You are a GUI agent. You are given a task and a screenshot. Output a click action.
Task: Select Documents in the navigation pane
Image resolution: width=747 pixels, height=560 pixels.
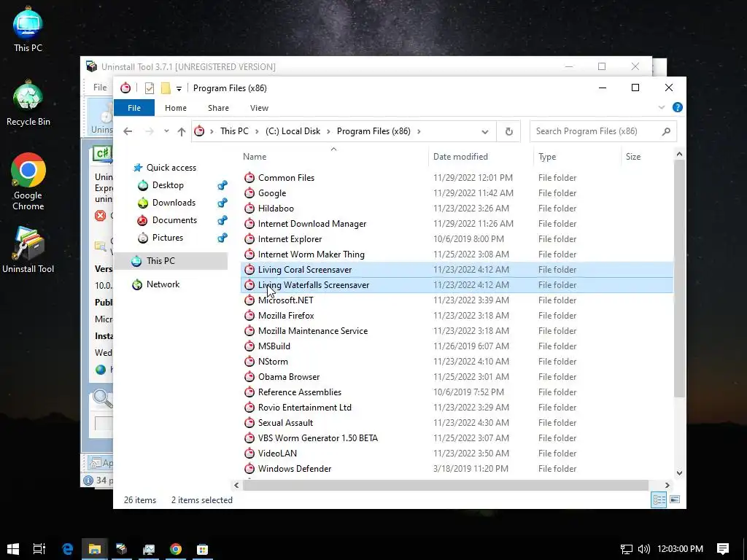pyautogui.click(x=174, y=220)
